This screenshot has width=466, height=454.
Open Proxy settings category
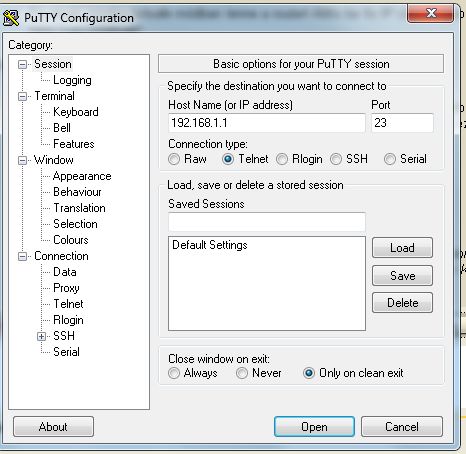[66, 288]
